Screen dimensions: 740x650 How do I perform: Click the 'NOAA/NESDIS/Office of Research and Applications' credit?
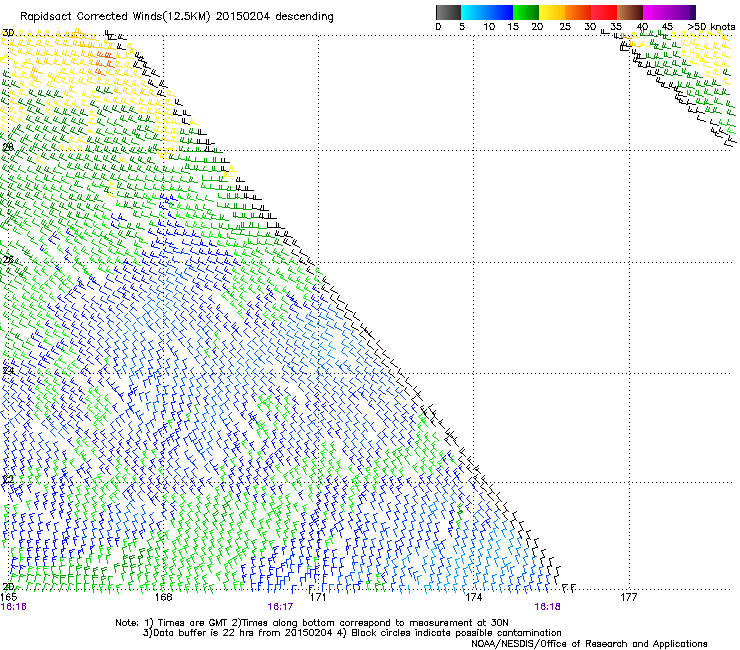[589, 644]
